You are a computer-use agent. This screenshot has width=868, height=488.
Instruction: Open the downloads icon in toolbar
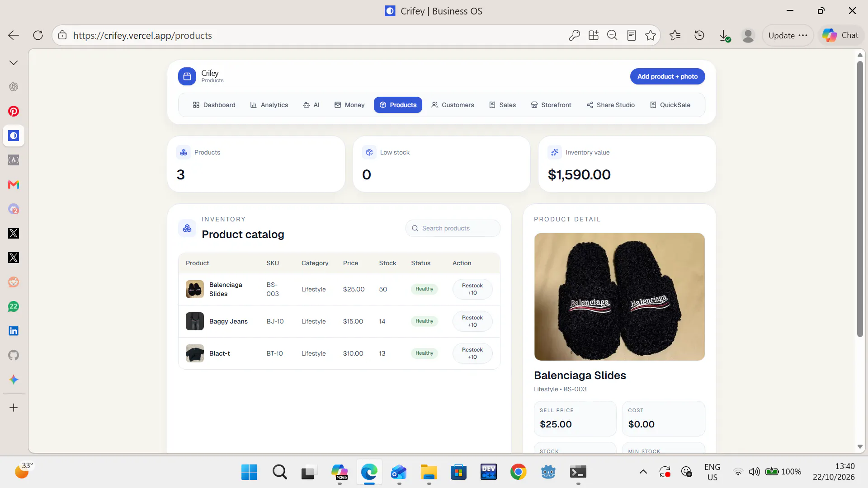pyautogui.click(x=724, y=35)
